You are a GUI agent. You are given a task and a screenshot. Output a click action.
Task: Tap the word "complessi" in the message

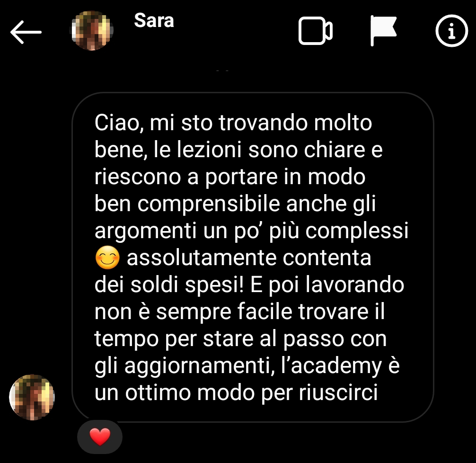[357, 231]
